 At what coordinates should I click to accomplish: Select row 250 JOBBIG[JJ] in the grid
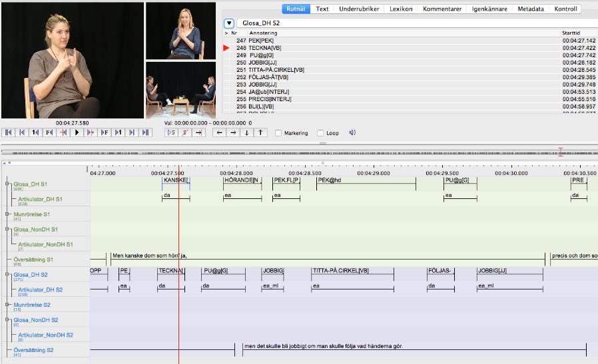[410, 63]
